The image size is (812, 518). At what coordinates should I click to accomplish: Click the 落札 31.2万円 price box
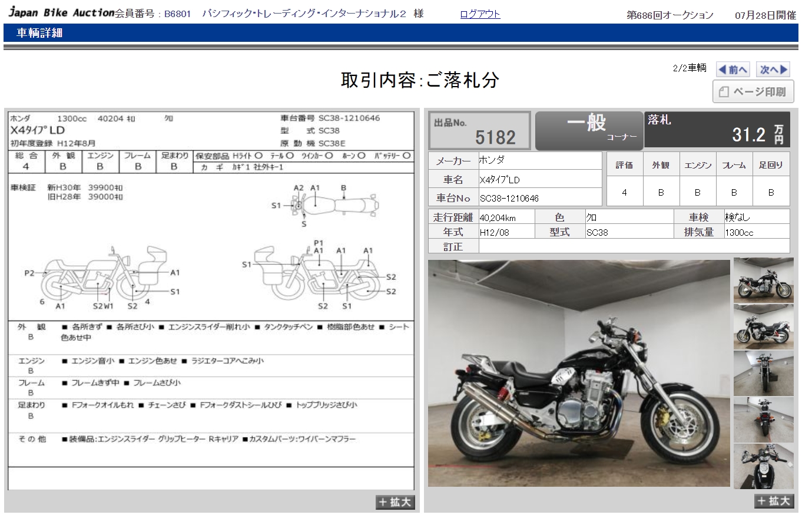click(x=717, y=129)
